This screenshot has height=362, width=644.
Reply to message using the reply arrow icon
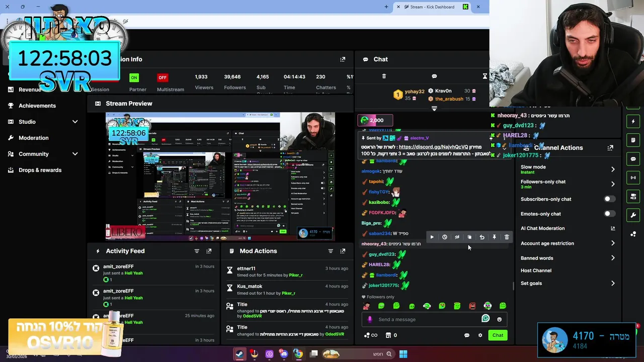pyautogui.click(x=482, y=237)
